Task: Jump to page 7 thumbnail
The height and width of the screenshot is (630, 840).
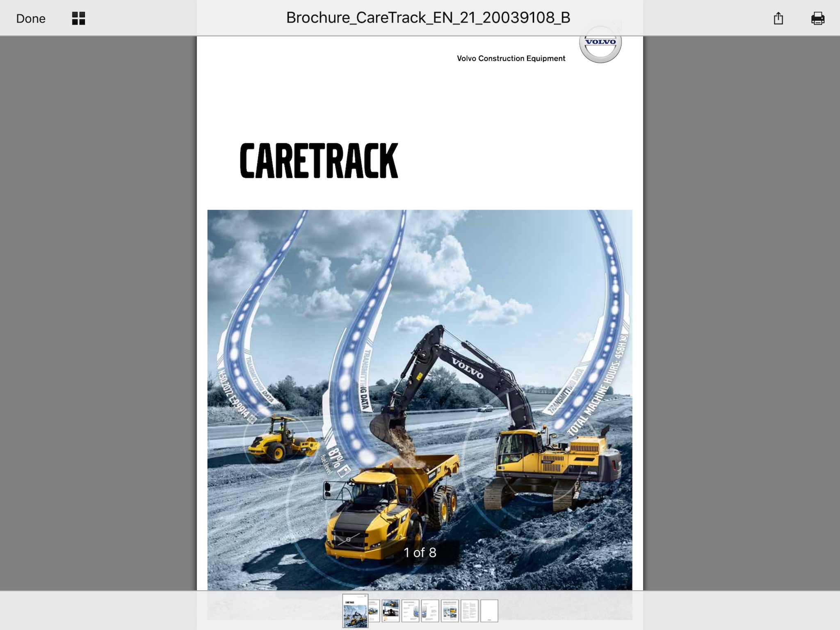Action: click(469, 611)
